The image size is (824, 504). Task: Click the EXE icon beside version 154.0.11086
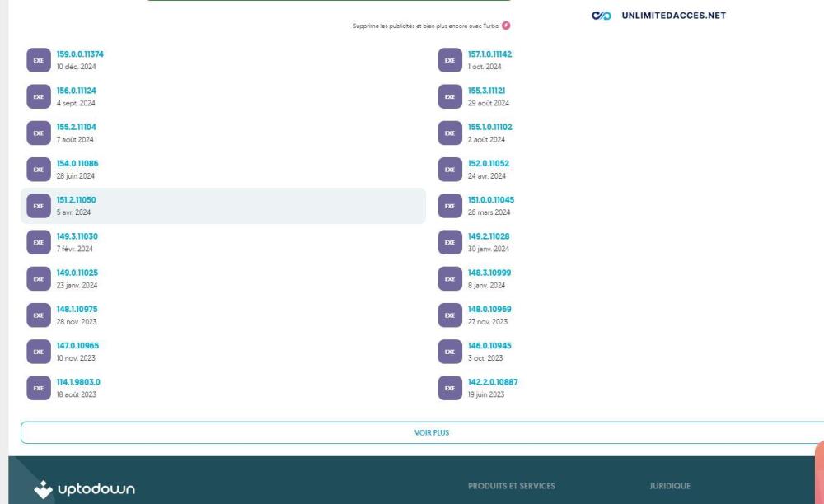point(39,170)
